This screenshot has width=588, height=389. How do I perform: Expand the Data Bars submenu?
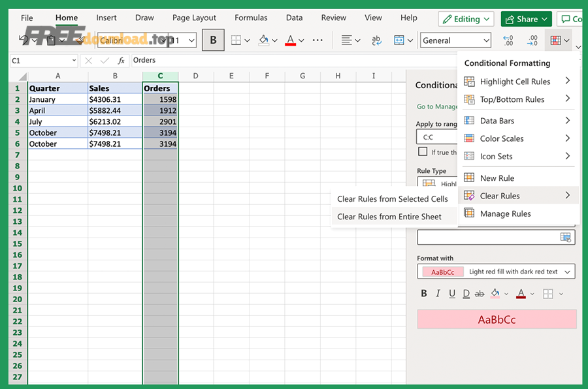click(568, 120)
